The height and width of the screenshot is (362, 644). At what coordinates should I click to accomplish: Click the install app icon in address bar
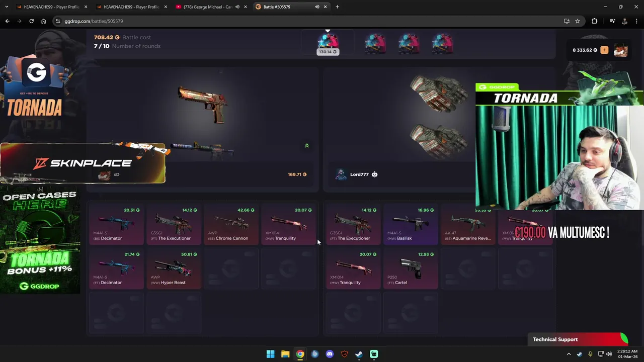pos(567,21)
